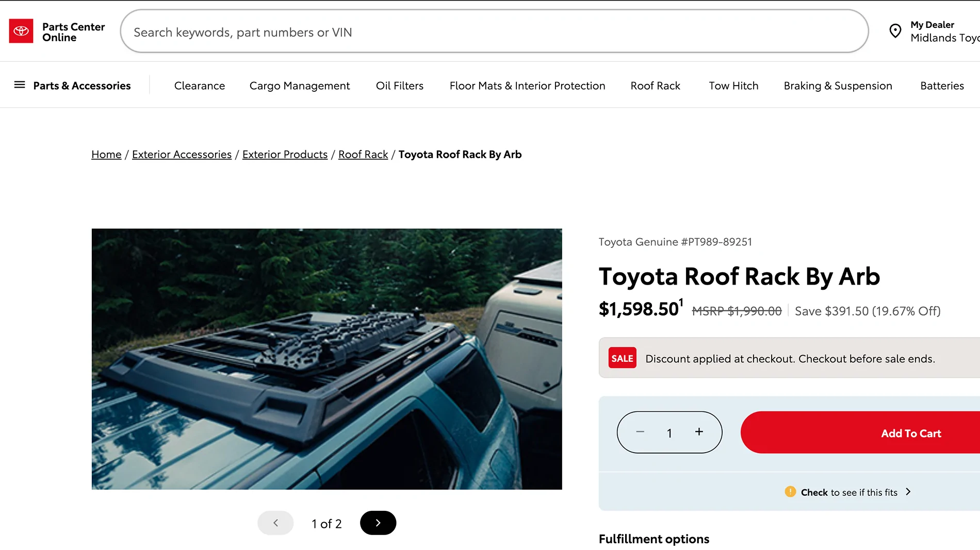Screen dimensions: 980x550
Task: Click the My Dealer Midlands Toyota text
Action: [945, 32]
